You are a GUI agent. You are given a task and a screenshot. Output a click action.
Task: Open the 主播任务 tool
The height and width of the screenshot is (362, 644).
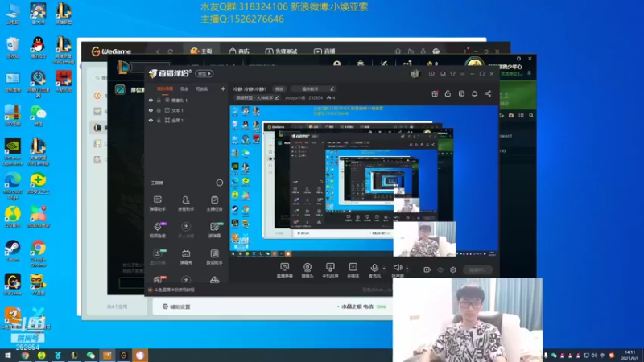214,204
